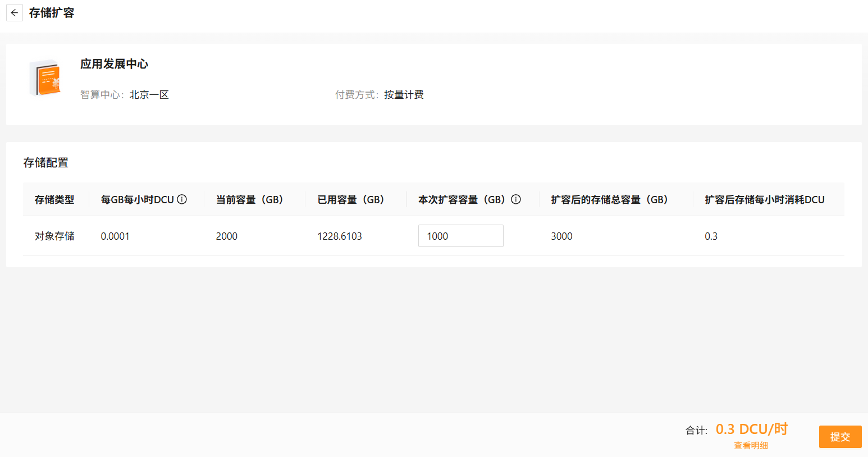This screenshot has width=868, height=457.
Task: Open the 查看明细 link
Action: pos(751,445)
